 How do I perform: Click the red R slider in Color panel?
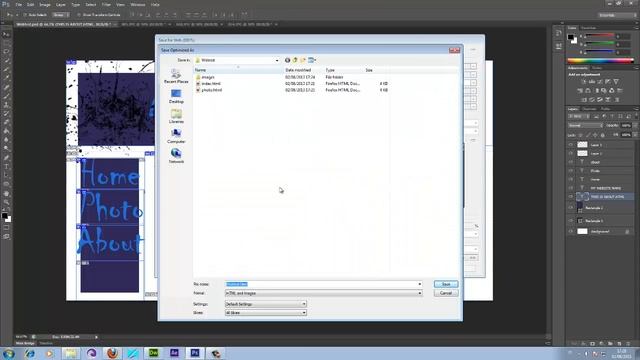600,36
